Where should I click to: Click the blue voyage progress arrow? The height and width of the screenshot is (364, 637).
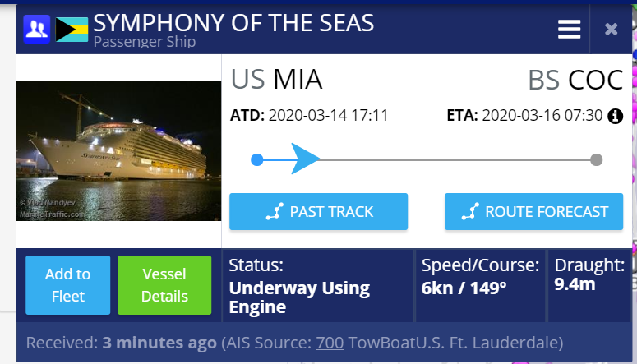pos(305,159)
